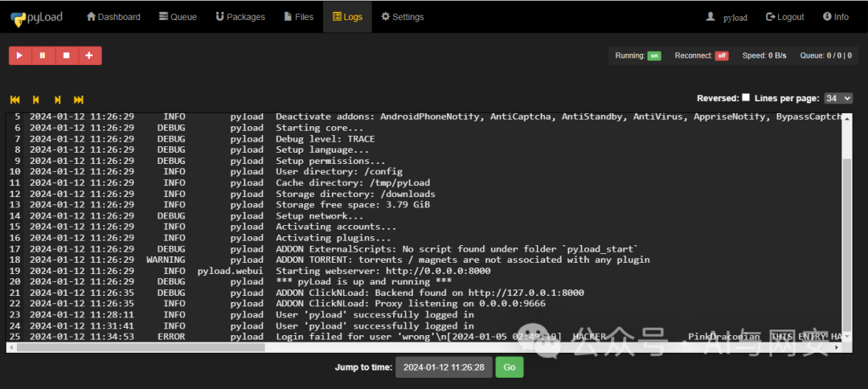This screenshot has width=868, height=389.
Task: Click the Logout link
Action: (x=785, y=17)
